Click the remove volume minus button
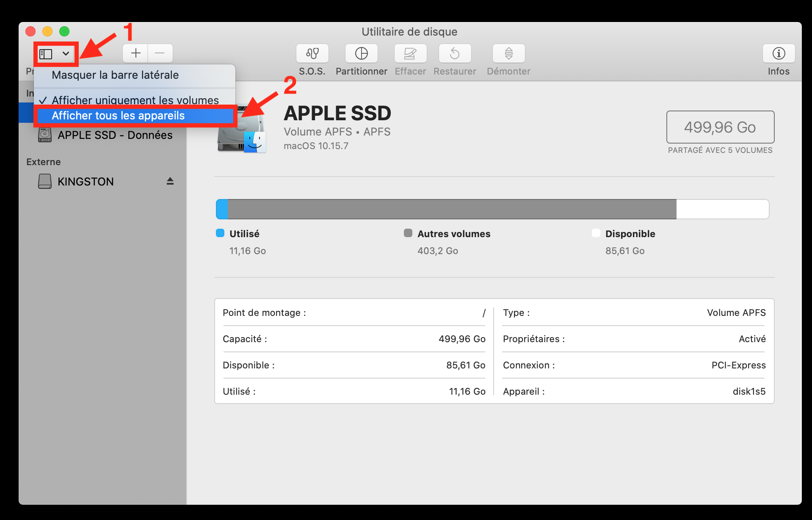812x520 pixels. (160, 53)
